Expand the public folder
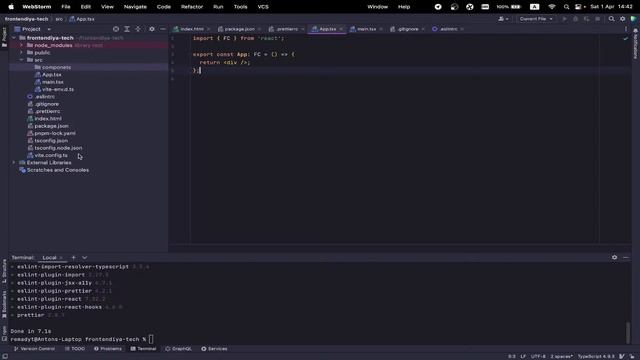The image size is (640, 360). click(x=21, y=53)
